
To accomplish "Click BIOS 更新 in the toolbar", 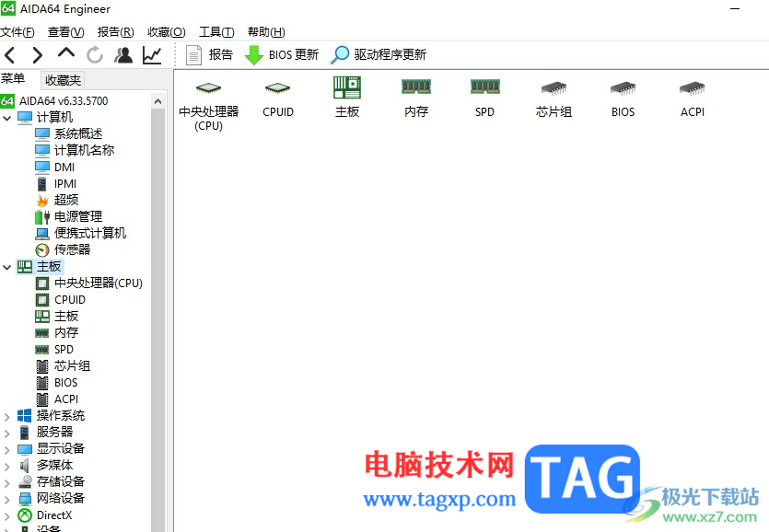I will 282,55.
